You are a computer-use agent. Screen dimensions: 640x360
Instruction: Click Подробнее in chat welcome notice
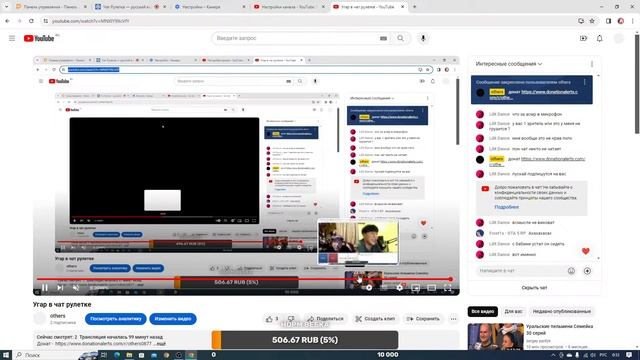(507, 207)
